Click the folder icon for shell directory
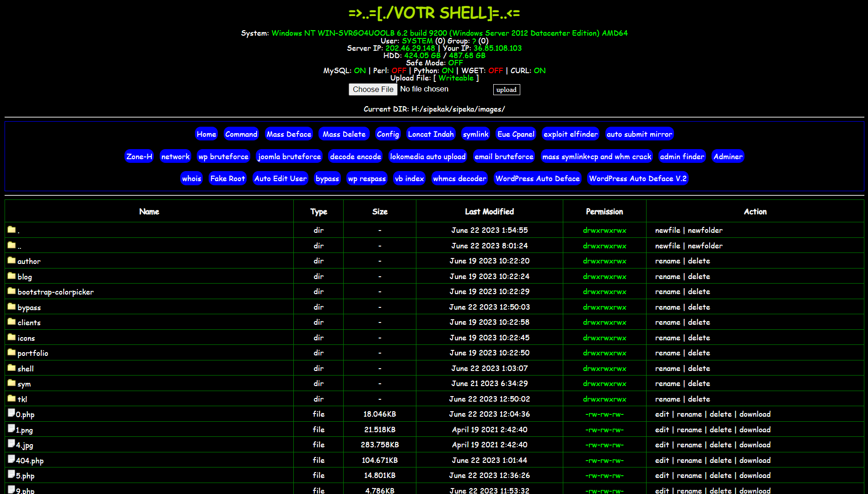This screenshot has height=494, width=868. tap(11, 368)
